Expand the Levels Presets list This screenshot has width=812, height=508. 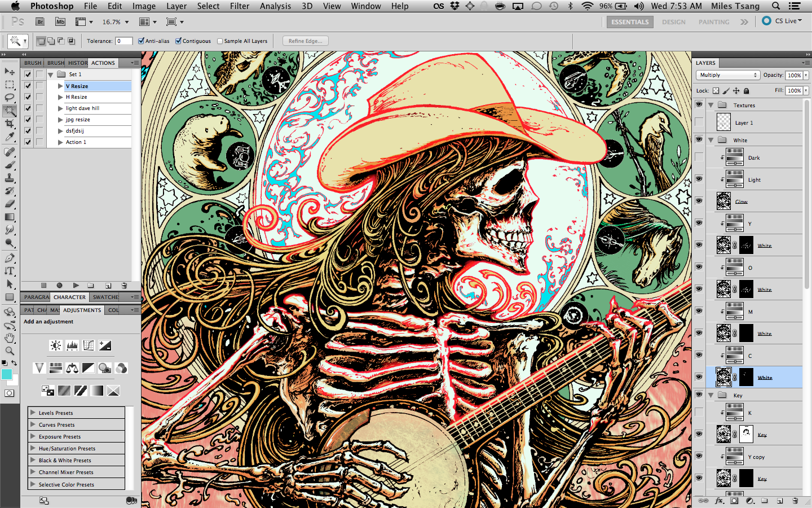coord(33,413)
